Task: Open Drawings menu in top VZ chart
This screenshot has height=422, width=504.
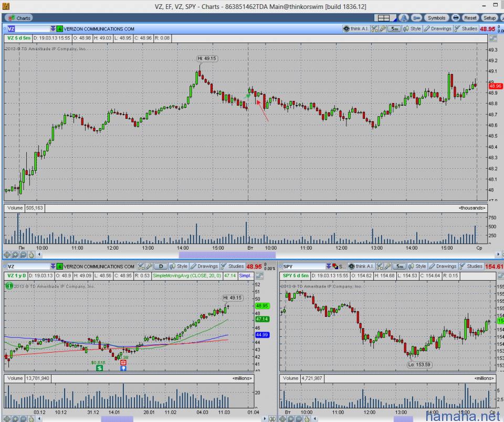Action: pos(438,28)
